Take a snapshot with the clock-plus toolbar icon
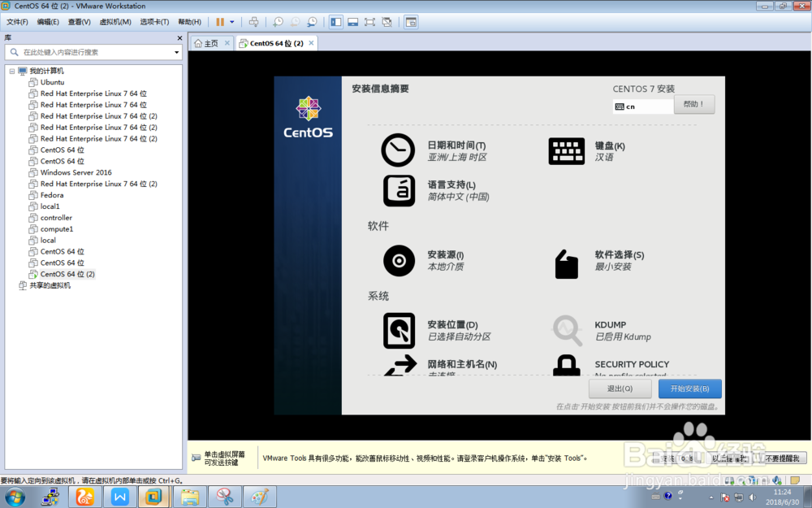Image resolution: width=812 pixels, height=508 pixels. click(x=278, y=22)
